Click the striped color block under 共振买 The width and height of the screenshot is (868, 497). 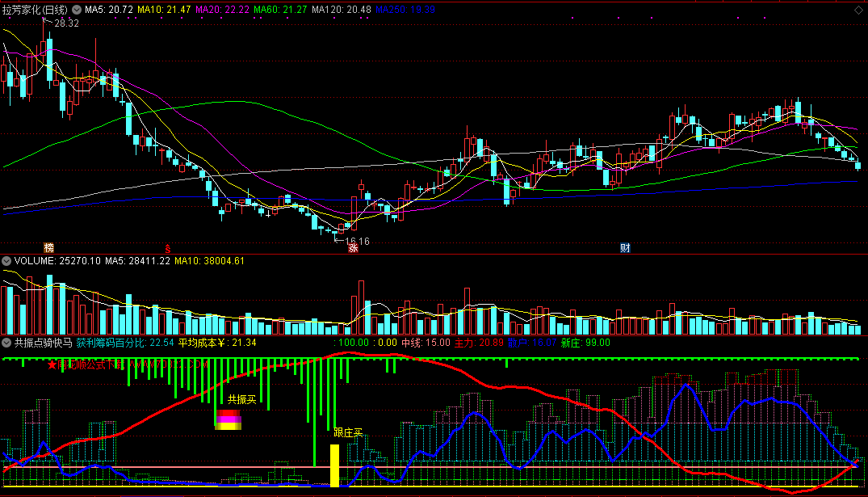(228, 420)
